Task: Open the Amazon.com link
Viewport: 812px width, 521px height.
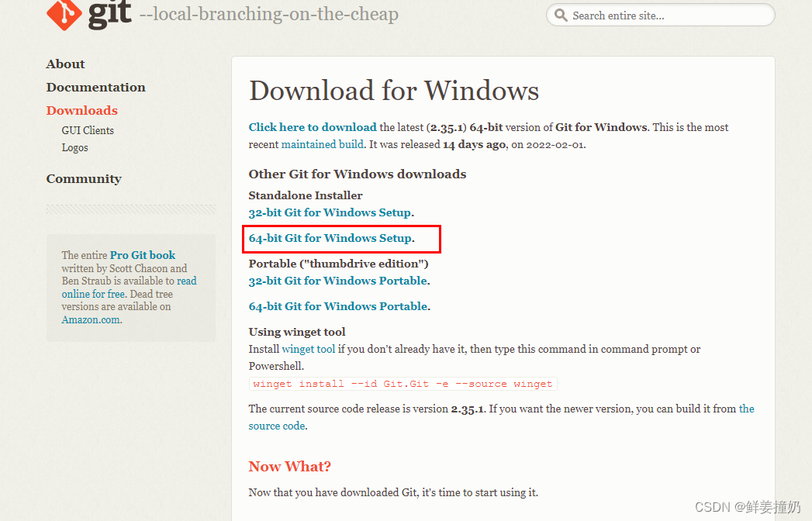Action: [91, 319]
